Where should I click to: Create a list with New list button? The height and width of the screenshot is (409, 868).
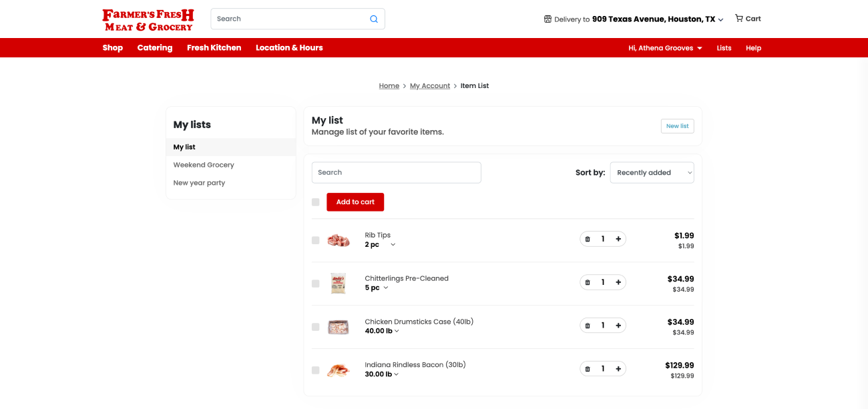(677, 126)
